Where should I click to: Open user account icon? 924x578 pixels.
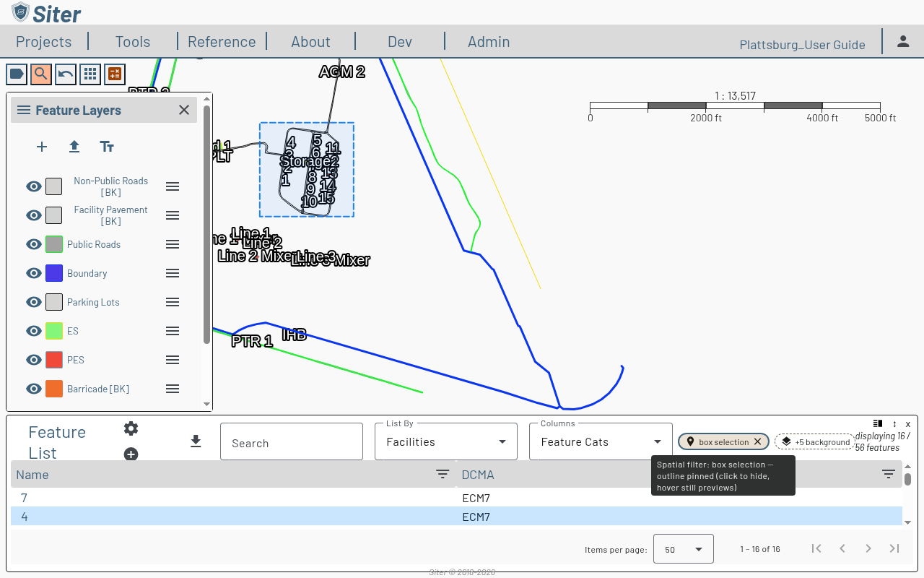click(903, 41)
